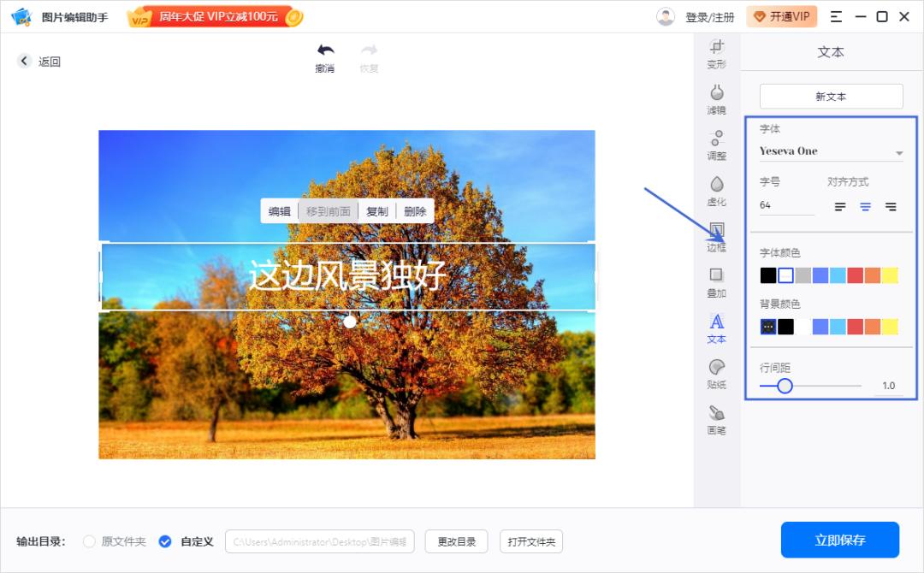Select the 变形 transform tool
This screenshot has height=573, width=924.
coord(716,53)
